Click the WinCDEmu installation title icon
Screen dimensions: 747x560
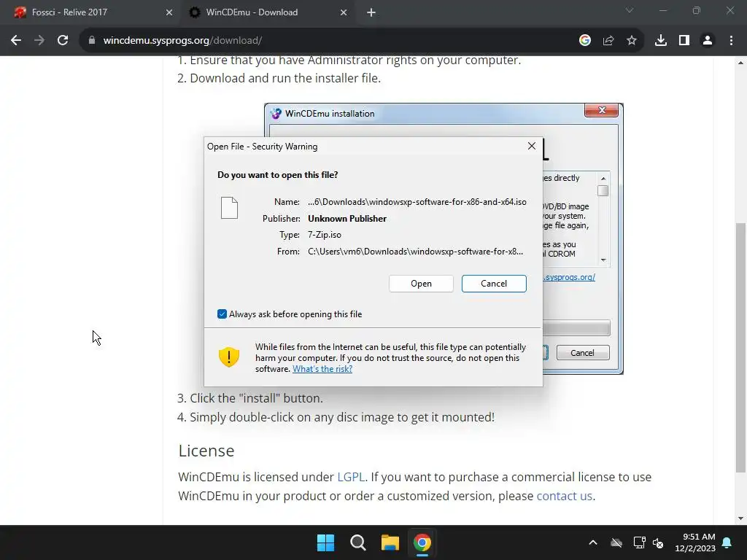point(276,113)
